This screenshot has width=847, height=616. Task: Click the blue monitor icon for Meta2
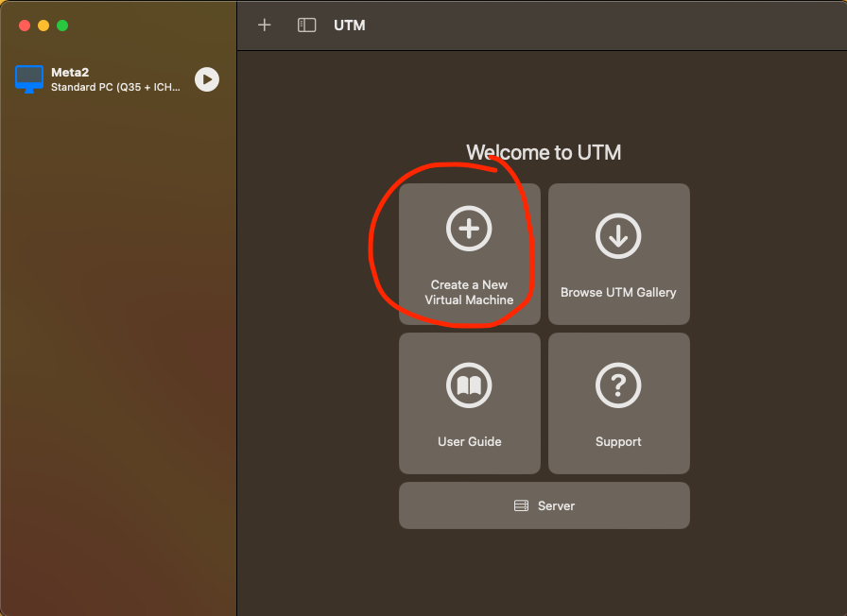pos(29,79)
